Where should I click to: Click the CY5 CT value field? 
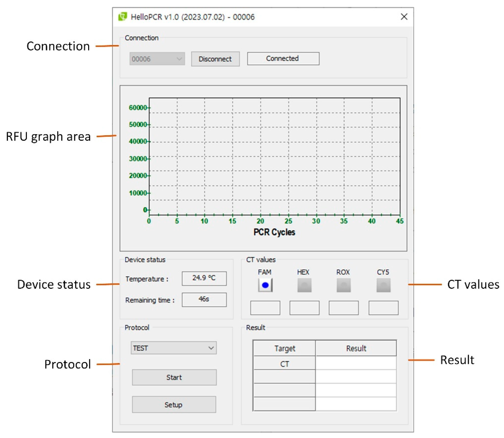pos(383,308)
